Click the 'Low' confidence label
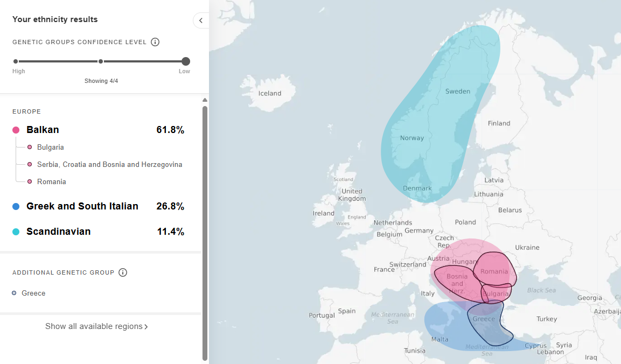This screenshot has height=364, width=621. click(184, 71)
